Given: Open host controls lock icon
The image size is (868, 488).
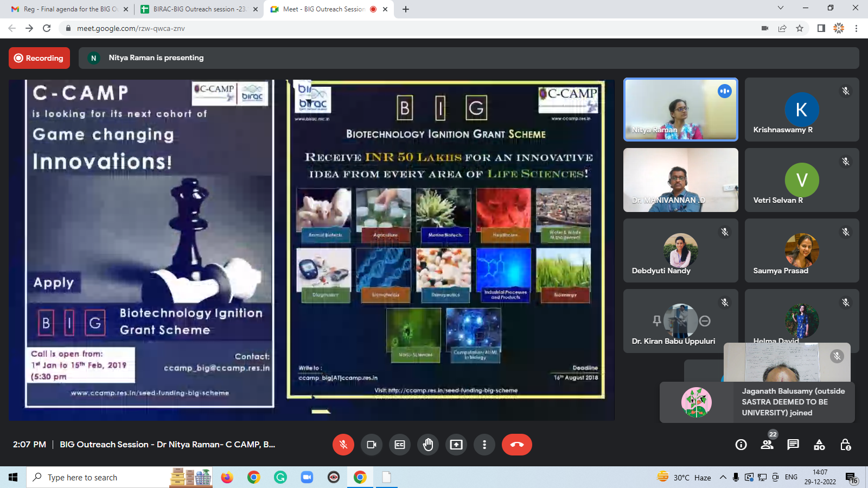Looking at the screenshot, I should [845, 445].
